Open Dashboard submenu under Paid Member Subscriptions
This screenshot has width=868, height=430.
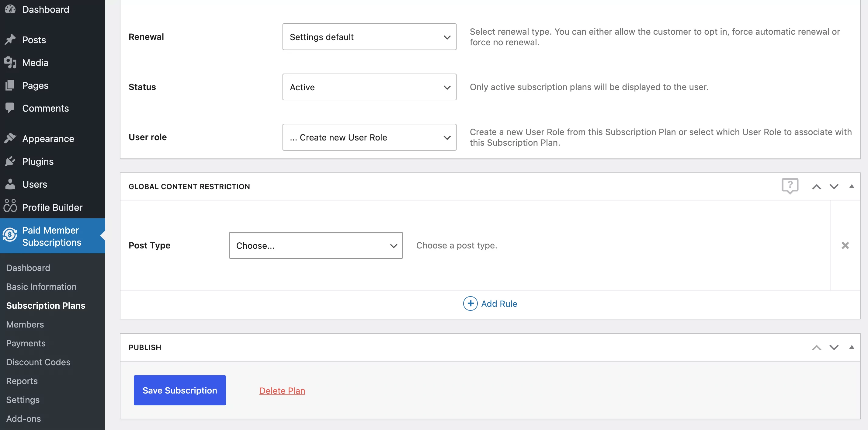click(x=28, y=268)
